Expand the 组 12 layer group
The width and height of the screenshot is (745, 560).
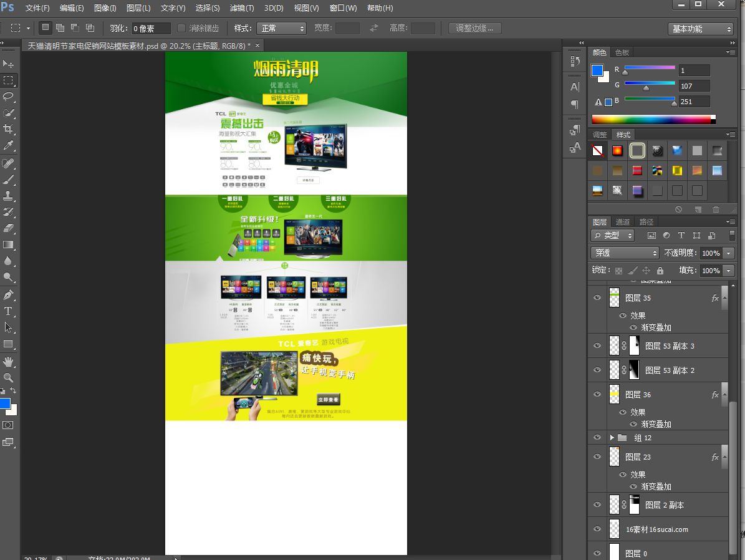612,438
